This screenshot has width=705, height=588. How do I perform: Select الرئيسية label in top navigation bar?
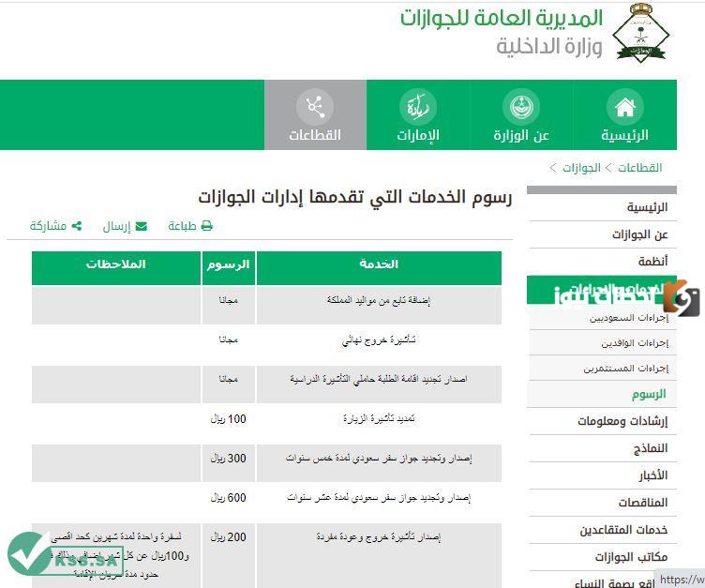pos(625,135)
